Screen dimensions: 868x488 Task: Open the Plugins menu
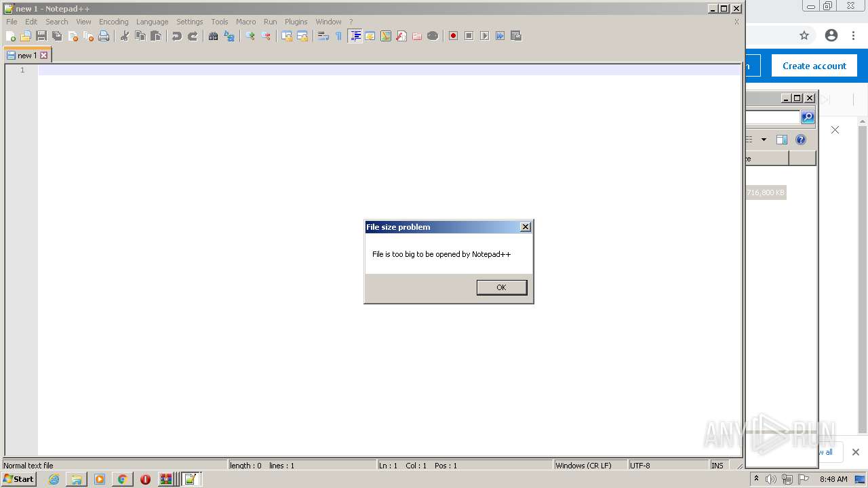pos(296,22)
